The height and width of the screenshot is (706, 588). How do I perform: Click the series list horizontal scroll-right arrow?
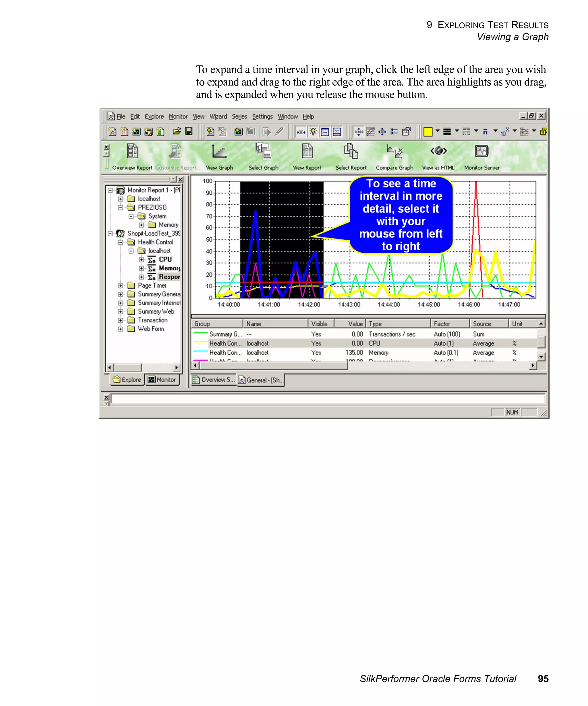click(533, 365)
